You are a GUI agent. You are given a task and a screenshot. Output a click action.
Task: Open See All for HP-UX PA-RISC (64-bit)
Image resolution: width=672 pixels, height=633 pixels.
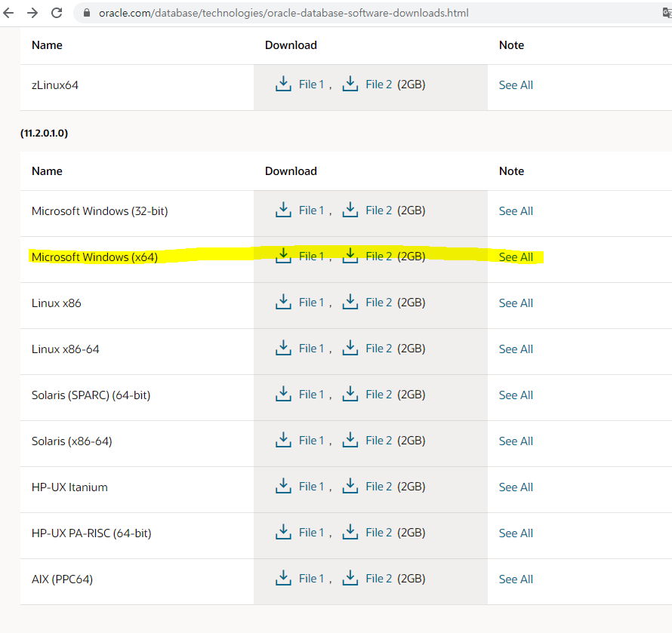pos(516,533)
